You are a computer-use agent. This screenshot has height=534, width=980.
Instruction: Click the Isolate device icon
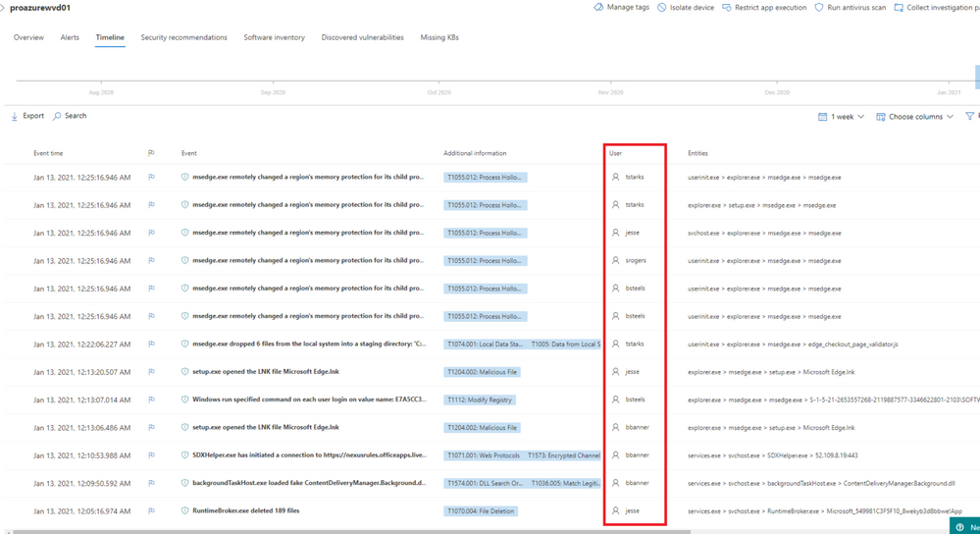coord(662,8)
